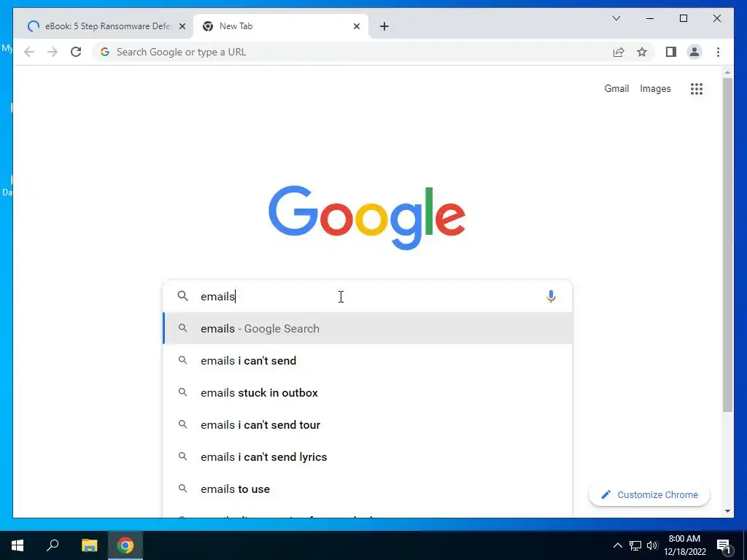Reload the page with the refresh icon
This screenshot has height=560, width=747.
[x=76, y=52]
